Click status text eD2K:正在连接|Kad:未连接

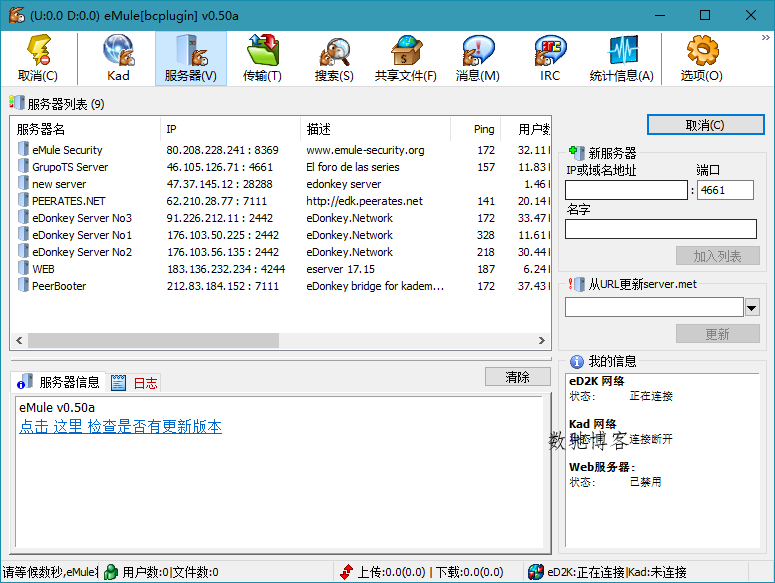tap(617, 572)
